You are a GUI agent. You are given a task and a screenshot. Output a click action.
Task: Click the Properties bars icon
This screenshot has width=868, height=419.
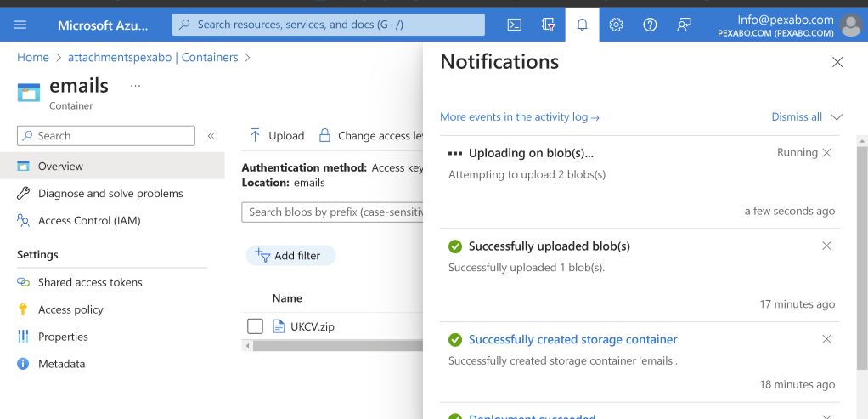(23, 337)
